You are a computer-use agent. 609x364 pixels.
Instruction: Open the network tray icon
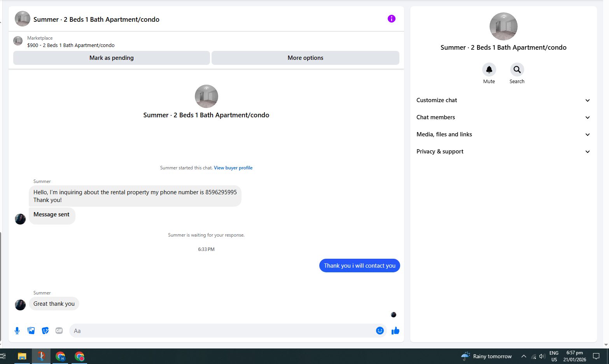click(x=534, y=356)
